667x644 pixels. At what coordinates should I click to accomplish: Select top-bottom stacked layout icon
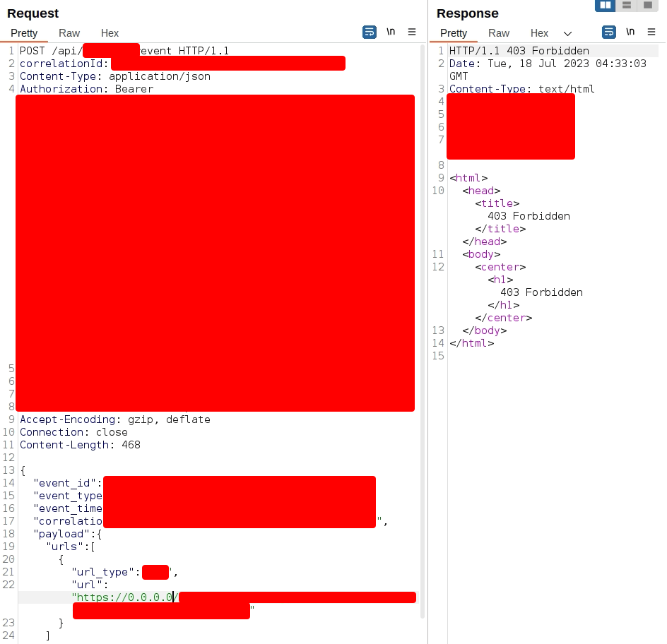(x=626, y=5)
